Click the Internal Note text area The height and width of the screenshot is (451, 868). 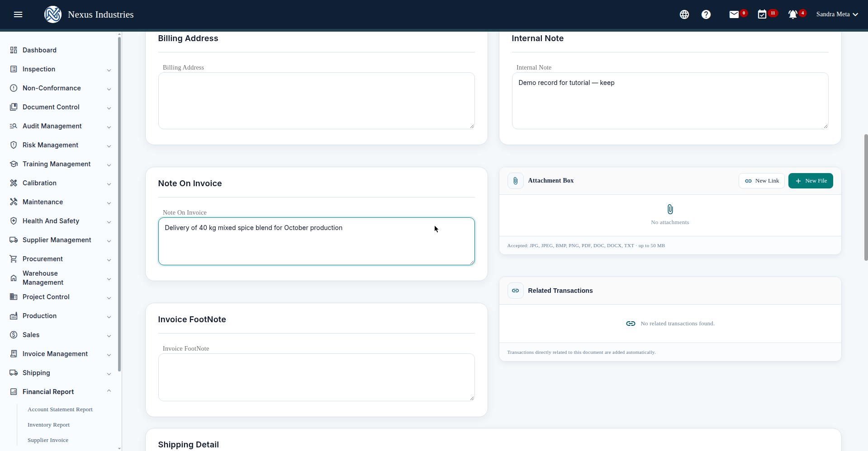(670, 101)
